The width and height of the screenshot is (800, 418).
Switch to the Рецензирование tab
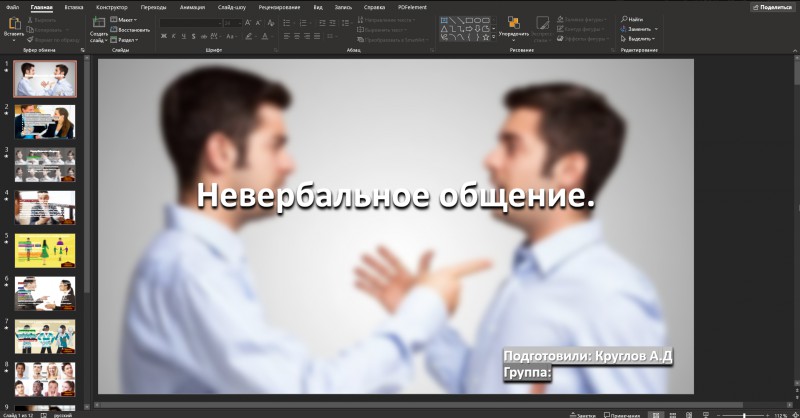pos(279,7)
